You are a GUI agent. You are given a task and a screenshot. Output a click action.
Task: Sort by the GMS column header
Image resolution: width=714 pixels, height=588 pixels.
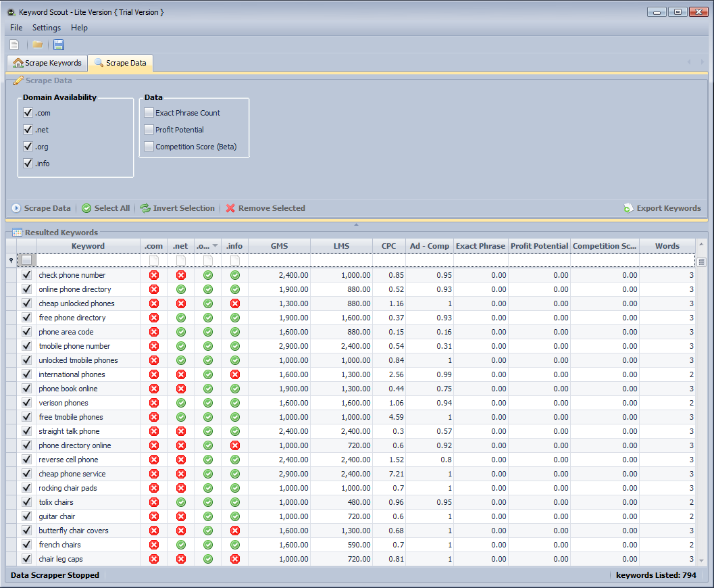[279, 246]
